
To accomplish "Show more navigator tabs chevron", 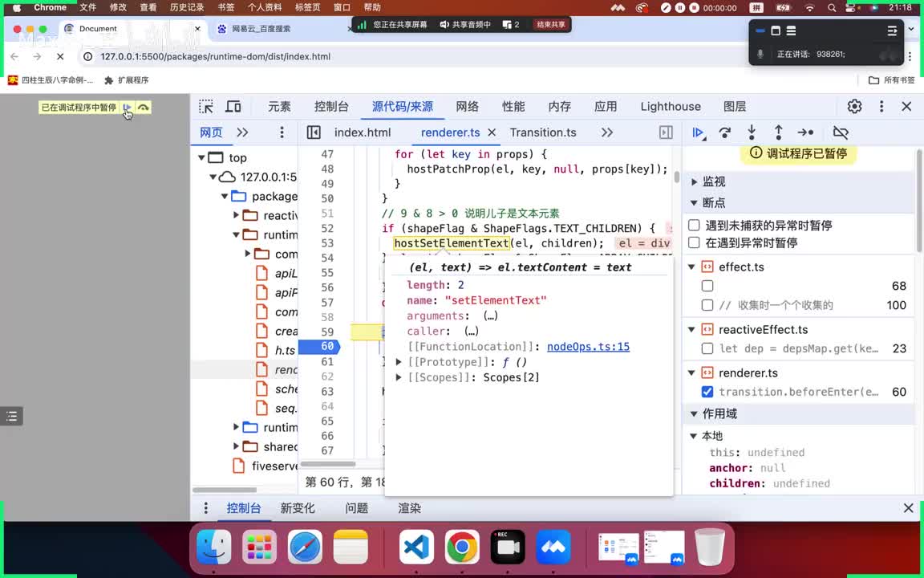I will click(x=242, y=132).
